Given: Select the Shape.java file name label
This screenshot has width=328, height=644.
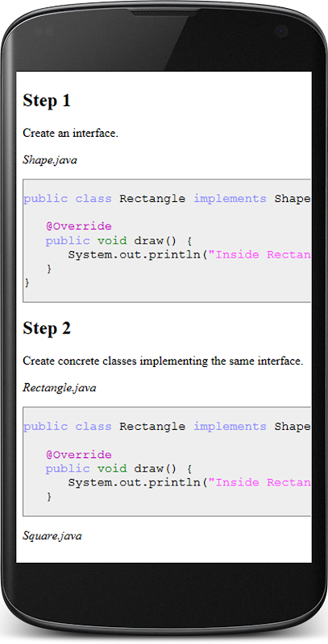Looking at the screenshot, I should tap(50, 159).
